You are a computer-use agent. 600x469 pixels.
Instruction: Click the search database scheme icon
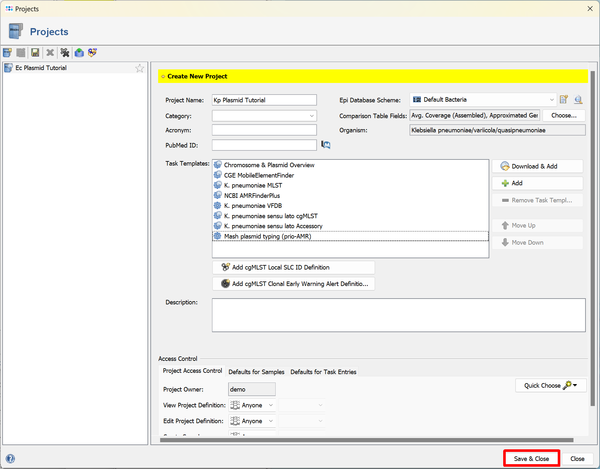tap(578, 100)
